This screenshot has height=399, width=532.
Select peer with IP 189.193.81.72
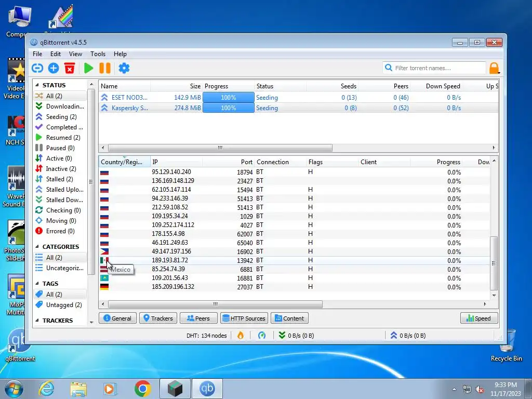tap(294, 260)
